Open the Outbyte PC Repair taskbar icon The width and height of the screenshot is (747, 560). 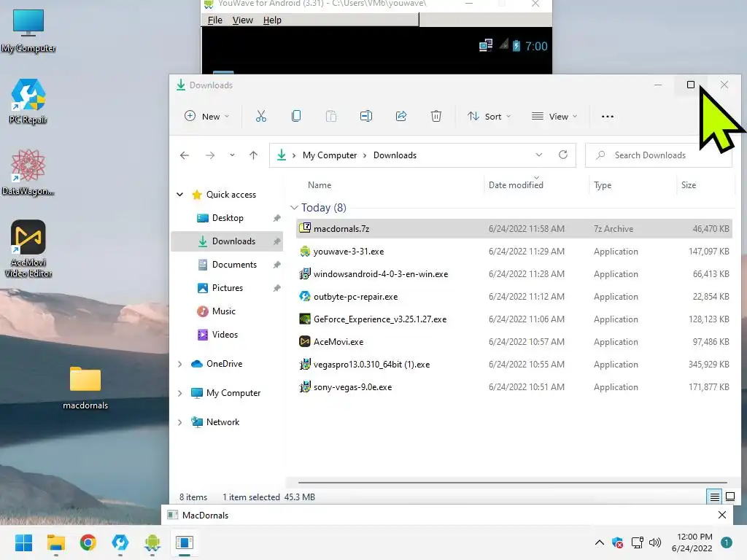point(120,542)
